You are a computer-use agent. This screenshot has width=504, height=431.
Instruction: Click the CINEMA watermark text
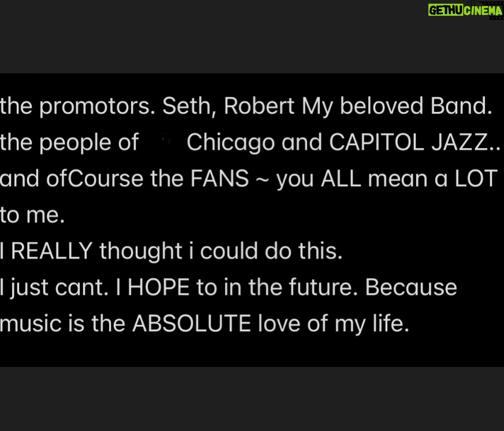coord(484,11)
